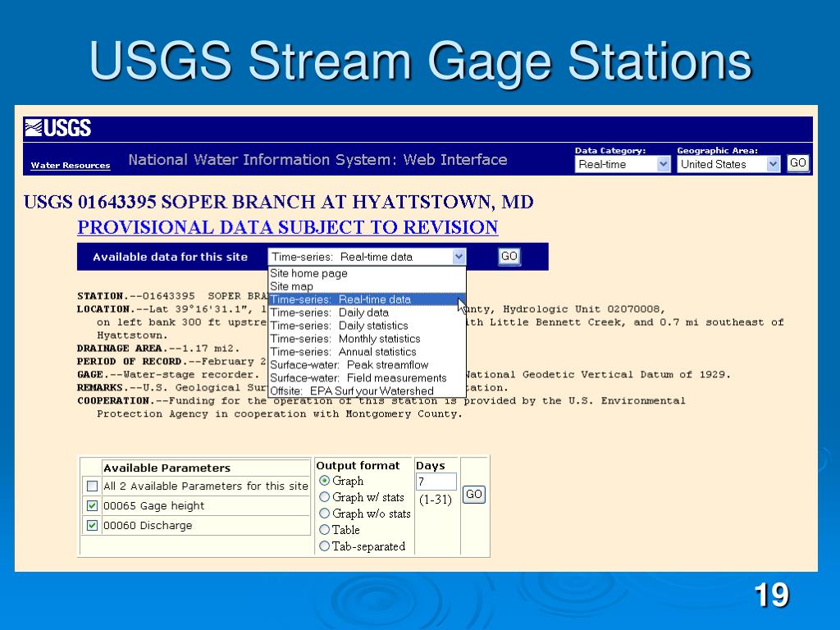840x630 pixels.
Task: Click the DRAINAGE AREA line text
Action: [x=158, y=348]
